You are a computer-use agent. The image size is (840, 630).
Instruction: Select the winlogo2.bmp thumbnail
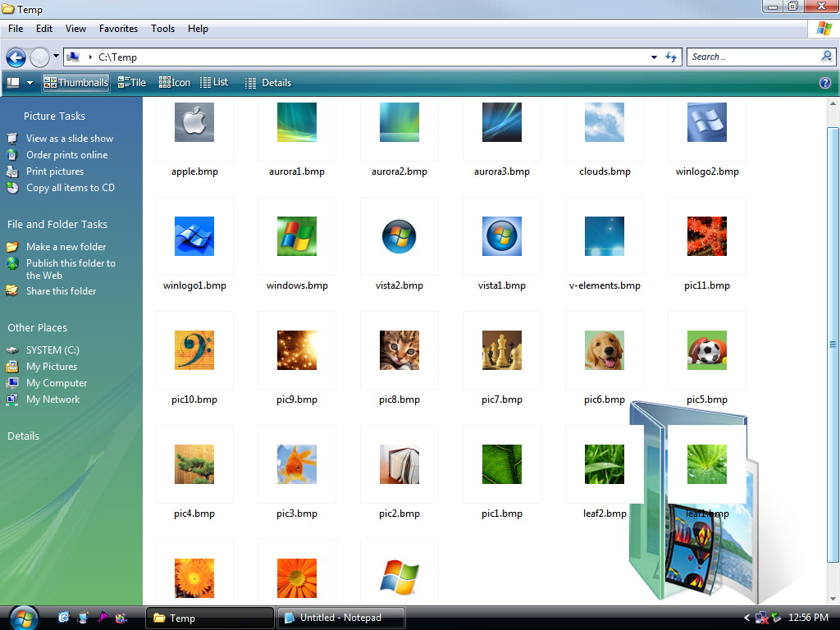click(707, 122)
